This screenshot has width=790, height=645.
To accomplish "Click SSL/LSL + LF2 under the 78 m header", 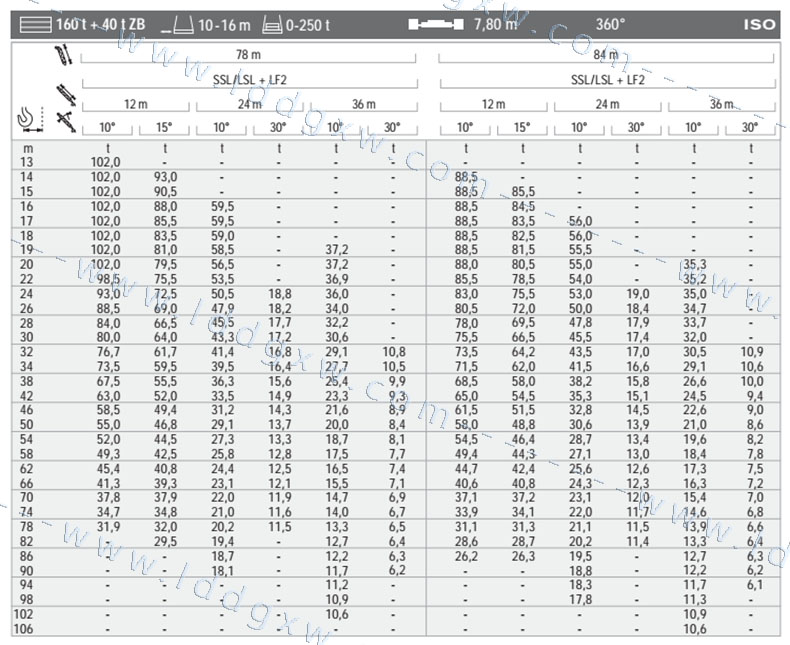I will coord(250,80).
